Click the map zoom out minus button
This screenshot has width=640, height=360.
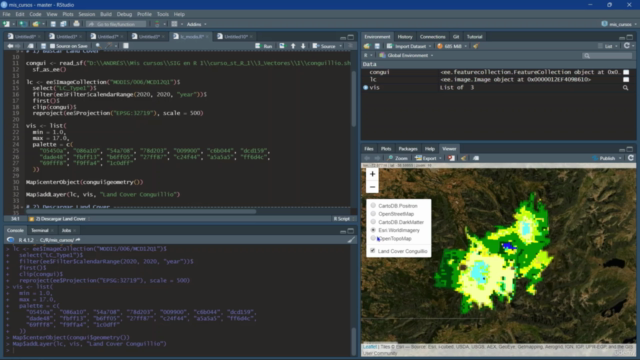point(372,187)
